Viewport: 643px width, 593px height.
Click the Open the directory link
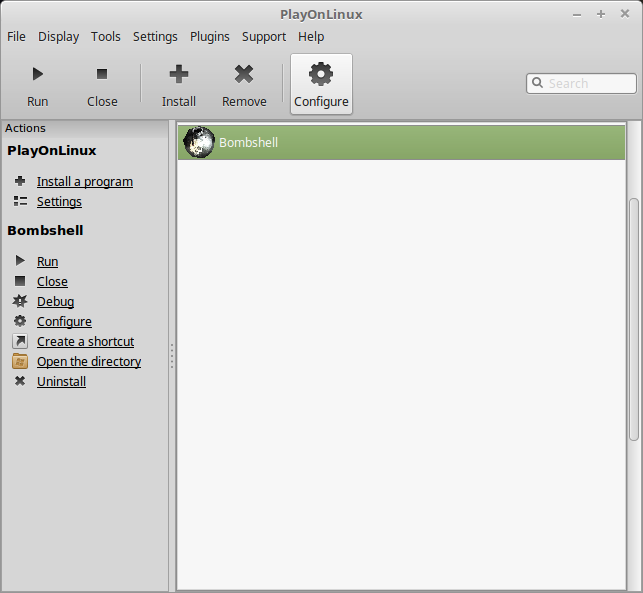pyautogui.click(x=89, y=362)
